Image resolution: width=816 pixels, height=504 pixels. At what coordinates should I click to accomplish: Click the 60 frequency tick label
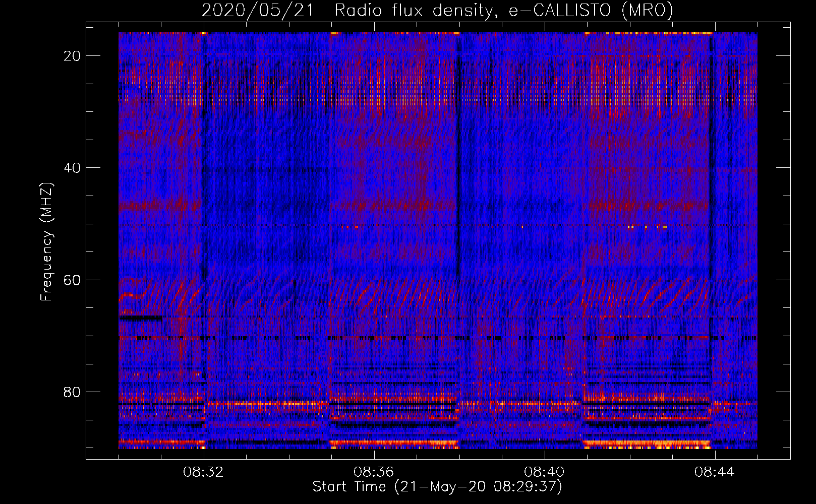click(73, 280)
